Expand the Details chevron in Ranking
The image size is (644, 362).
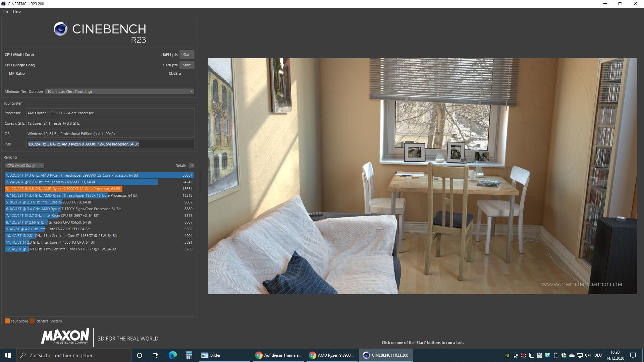tap(192, 166)
